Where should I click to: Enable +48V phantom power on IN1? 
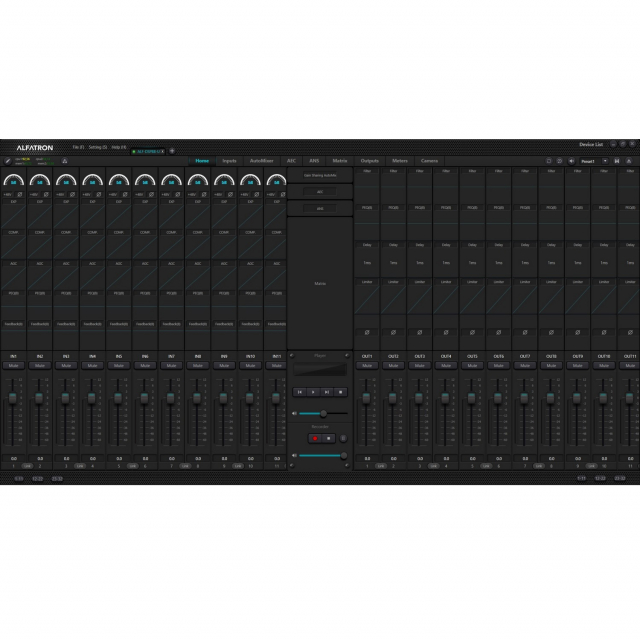(x=7, y=193)
